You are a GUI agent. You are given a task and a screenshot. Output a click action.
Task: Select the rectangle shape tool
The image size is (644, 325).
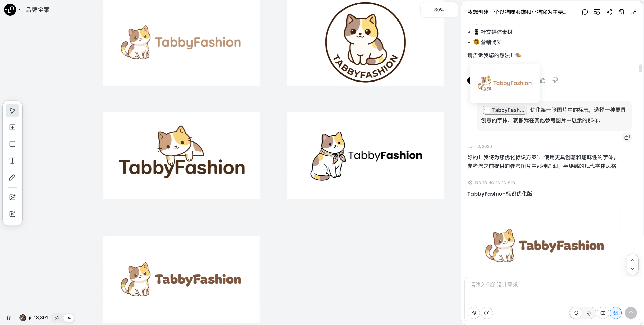[x=12, y=144]
